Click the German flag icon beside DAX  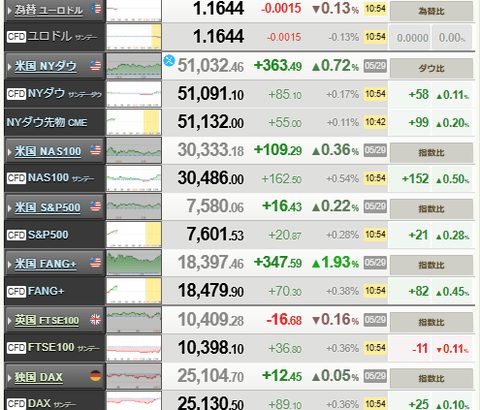[95, 376]
